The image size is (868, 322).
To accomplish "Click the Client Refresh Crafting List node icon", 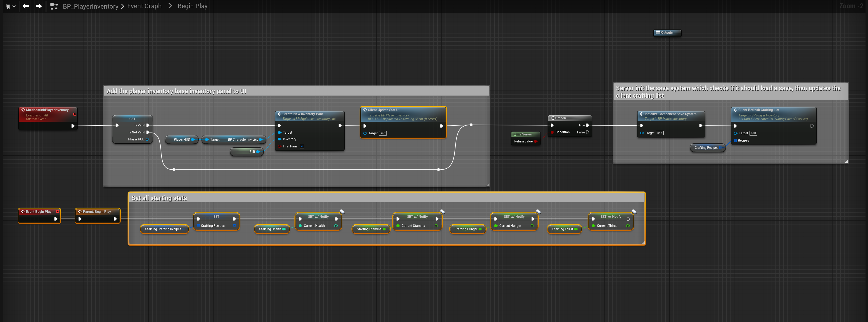I will [735, 110].
